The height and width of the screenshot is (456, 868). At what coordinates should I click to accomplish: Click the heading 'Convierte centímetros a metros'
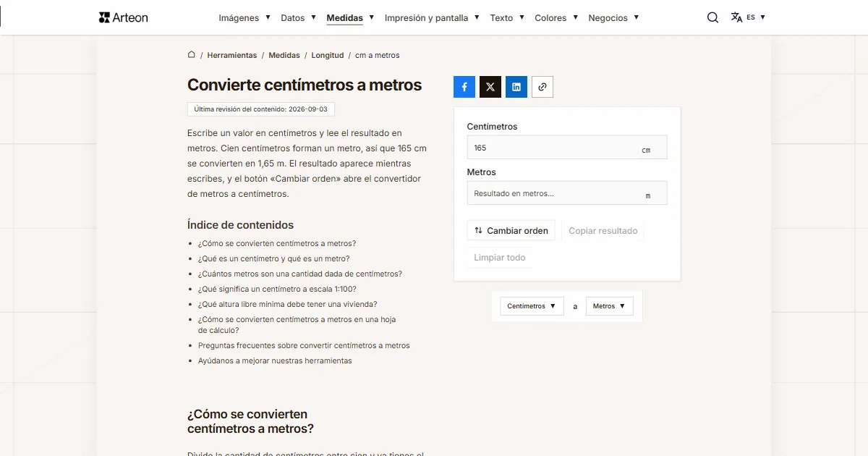305,85
